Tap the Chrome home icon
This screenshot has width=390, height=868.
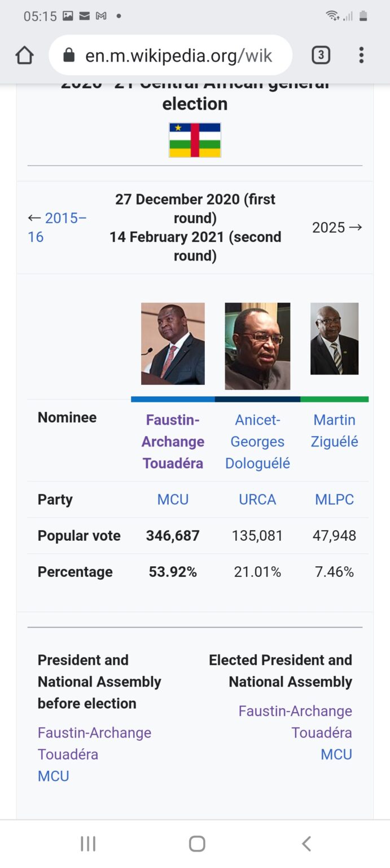(x=24, y=55)
